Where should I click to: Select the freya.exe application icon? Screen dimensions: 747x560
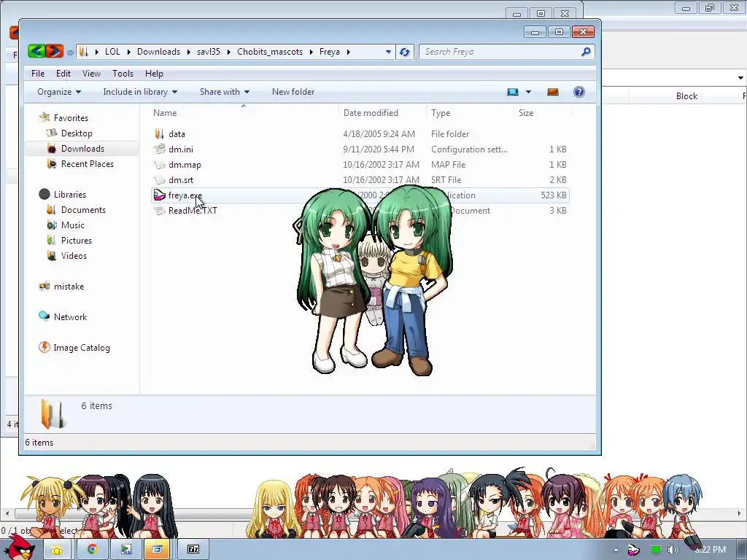pos(160,195)
